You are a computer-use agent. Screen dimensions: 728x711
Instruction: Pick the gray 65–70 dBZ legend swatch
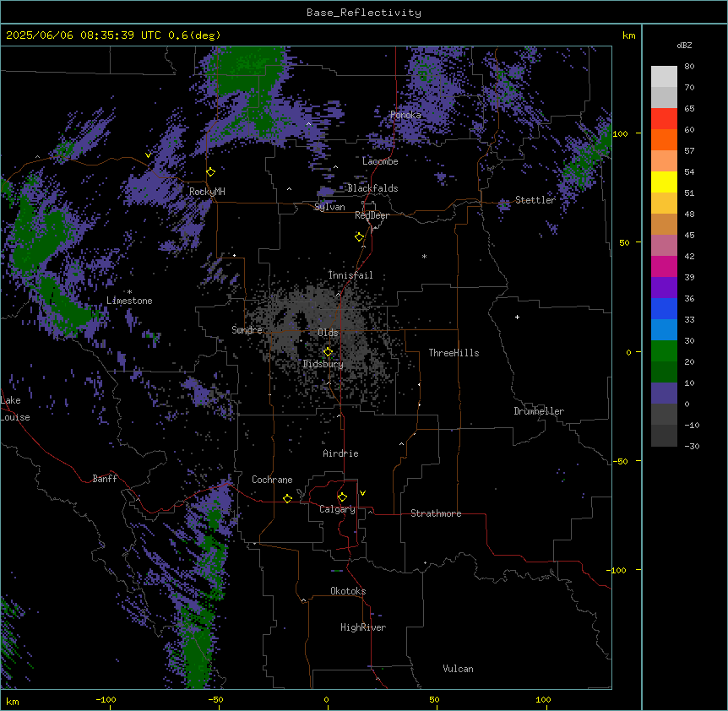click(664, 97)
